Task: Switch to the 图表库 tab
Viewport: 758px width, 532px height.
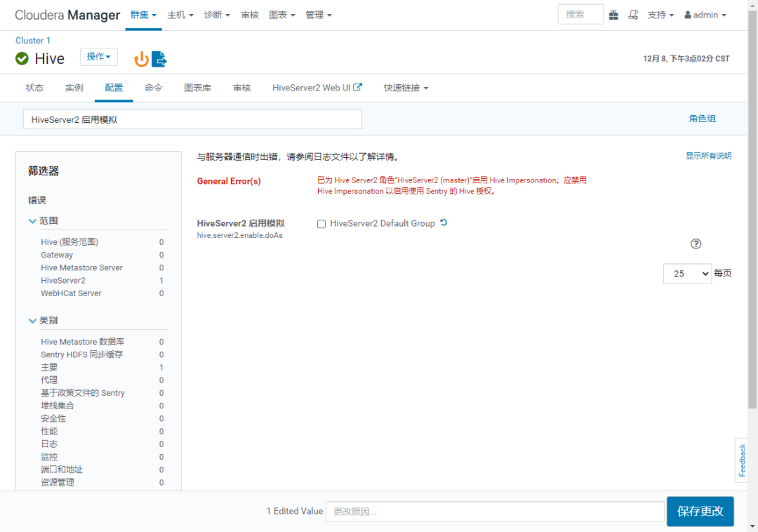Action: tap(198, 88)
